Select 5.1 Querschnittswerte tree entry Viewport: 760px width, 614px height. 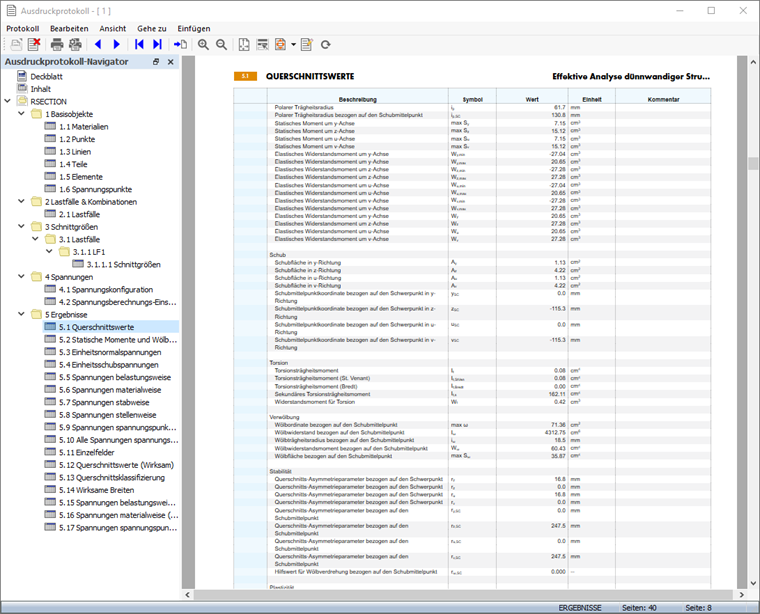point(96,327)
